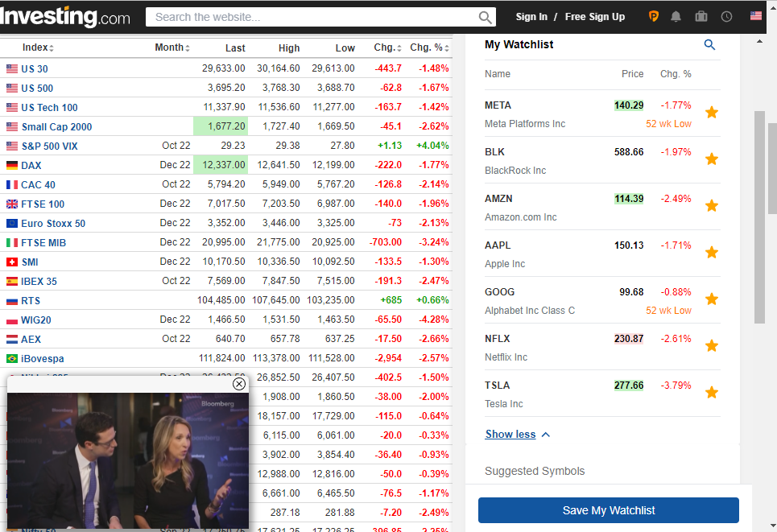Open the CAC 40 index link
This screenshot has width=777, height=532.
tap(38, 185)
